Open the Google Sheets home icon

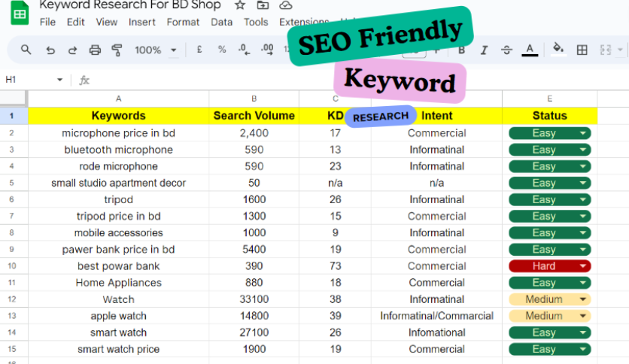click(20, 13)
